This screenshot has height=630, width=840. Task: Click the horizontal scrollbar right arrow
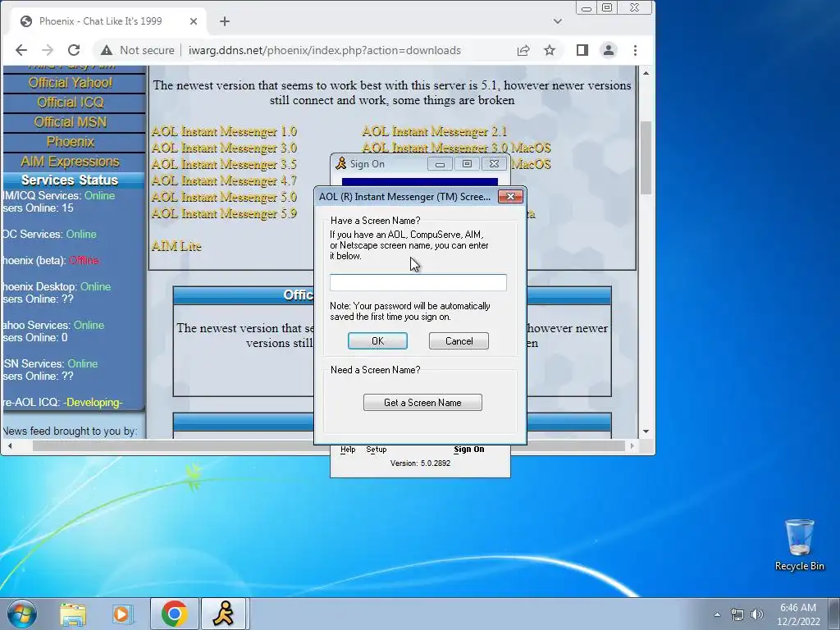pyautogui.click(x=632, y=445)
